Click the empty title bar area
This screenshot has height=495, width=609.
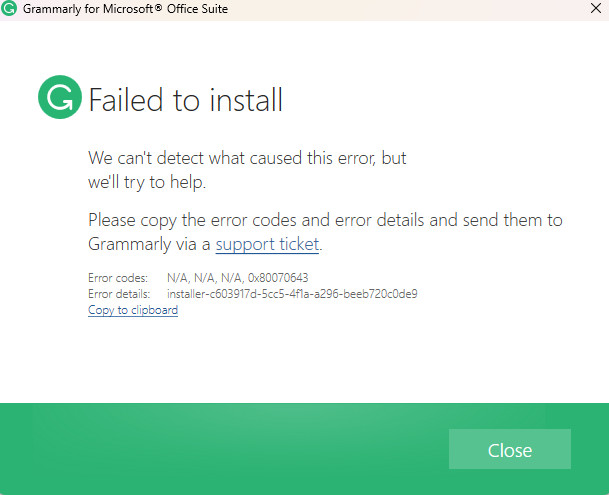[x=400, y=9]
